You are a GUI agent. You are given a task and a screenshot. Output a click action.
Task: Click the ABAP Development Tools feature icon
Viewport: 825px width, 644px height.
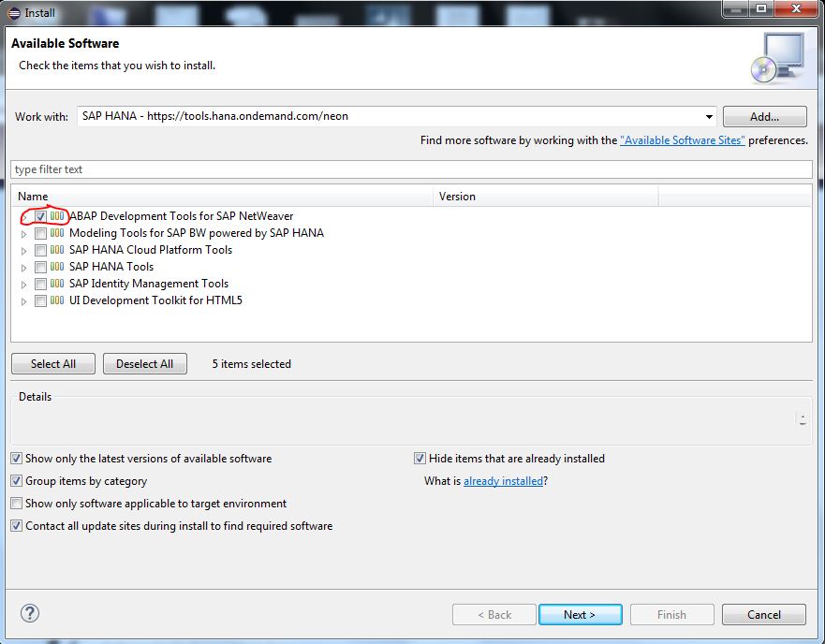(x=56, y=215)
